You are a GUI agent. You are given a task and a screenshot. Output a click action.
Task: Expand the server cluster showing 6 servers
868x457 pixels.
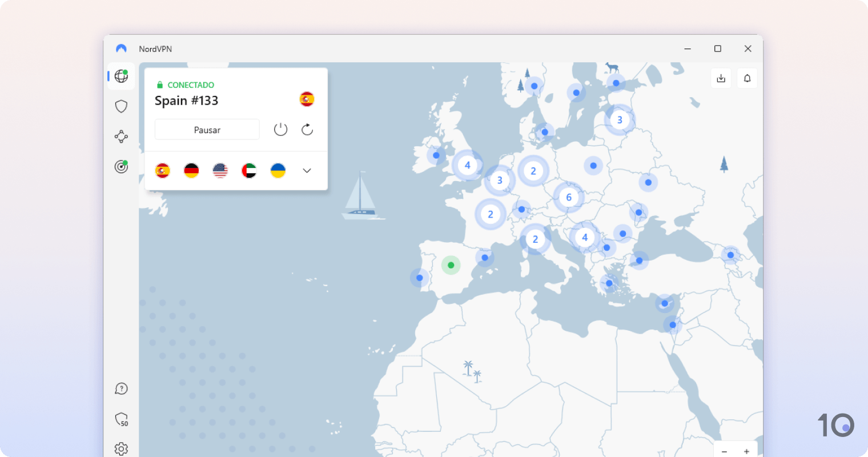point(569,197)
